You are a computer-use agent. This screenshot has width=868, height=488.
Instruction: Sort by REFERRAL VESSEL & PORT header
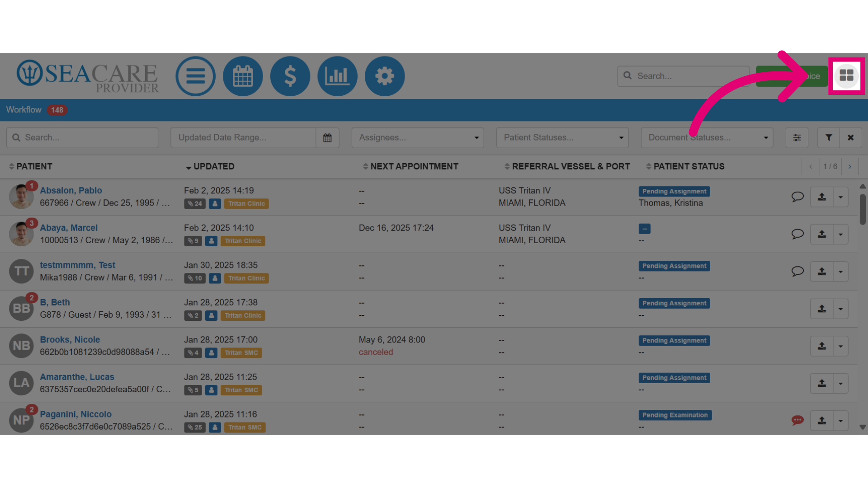567,166
